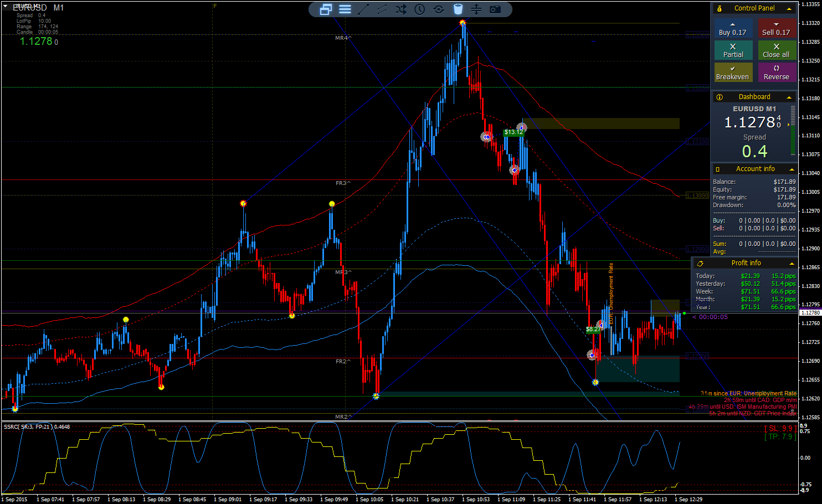Click the TP: 7.9 label

[780, 437]
